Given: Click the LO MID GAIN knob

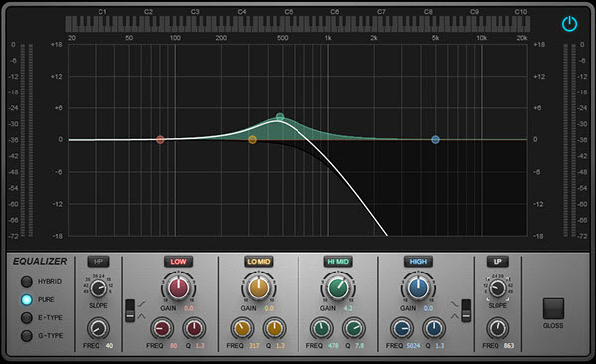Looking at the screenshot, I should click(x=258, y=288).
